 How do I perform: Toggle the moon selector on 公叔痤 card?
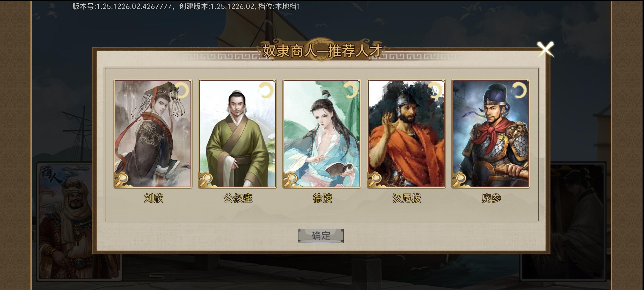tap(266, 90)
